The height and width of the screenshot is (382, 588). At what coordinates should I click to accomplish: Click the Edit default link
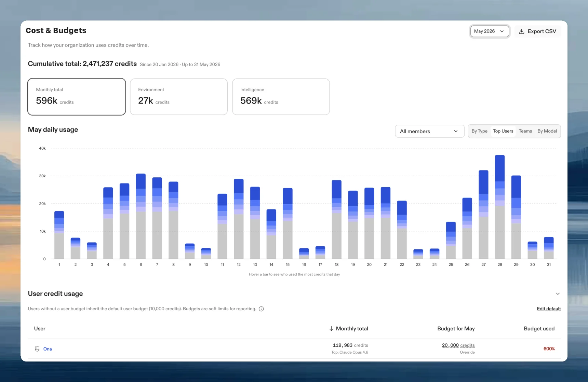549,309
